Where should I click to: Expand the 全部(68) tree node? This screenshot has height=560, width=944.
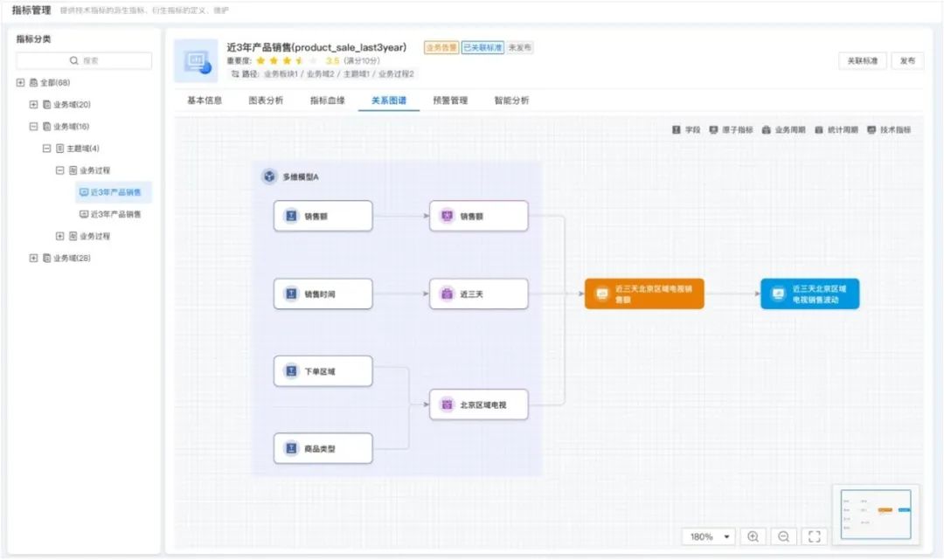pos(20,83)
